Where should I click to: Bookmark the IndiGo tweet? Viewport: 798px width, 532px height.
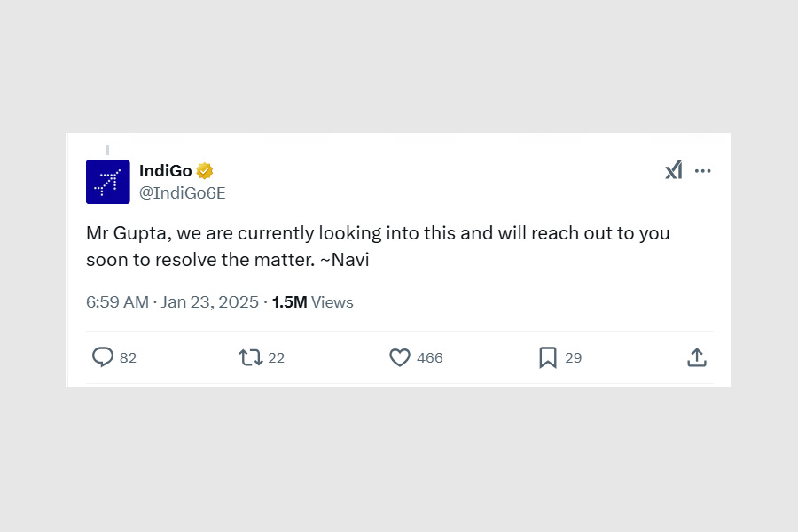tap(548, 357)
